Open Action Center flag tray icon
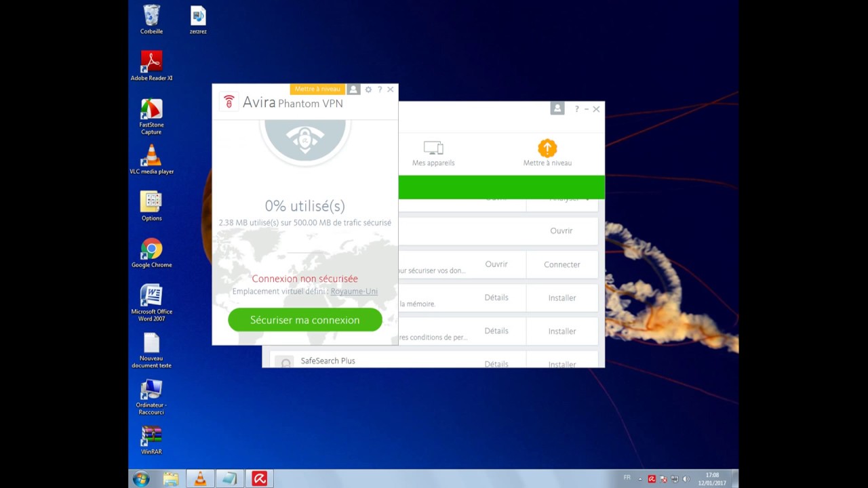The image size is (868, 488). tap(663, 479)
